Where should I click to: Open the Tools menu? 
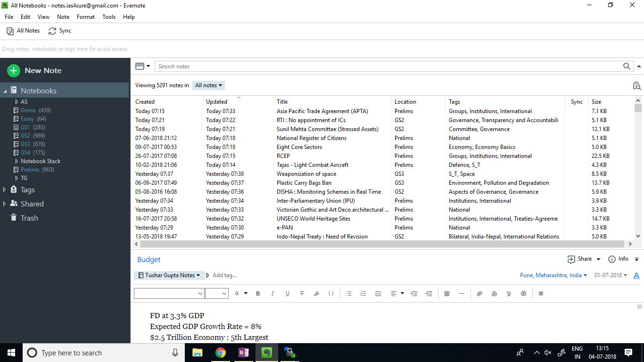coord(109,17)
